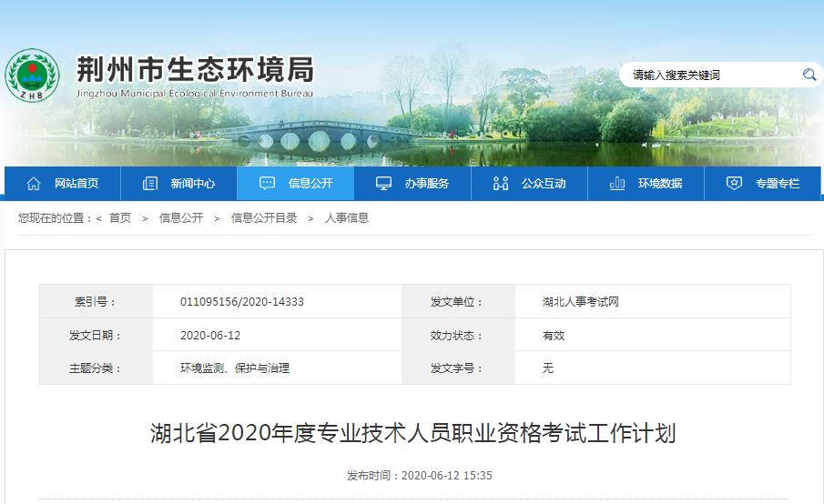Click 信息公开 breadcrumb link
This screenshot has height=504, width=824.
[x=181, y=218]
